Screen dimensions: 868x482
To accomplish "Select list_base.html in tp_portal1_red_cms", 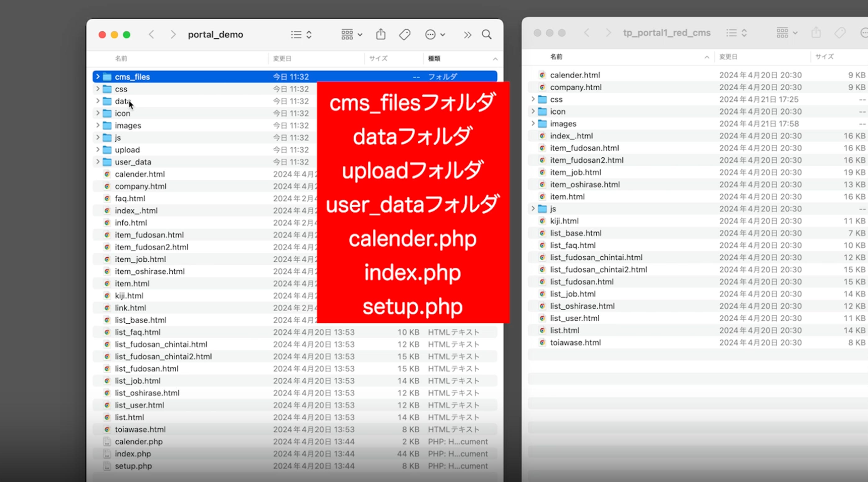I will coord(576,233).
